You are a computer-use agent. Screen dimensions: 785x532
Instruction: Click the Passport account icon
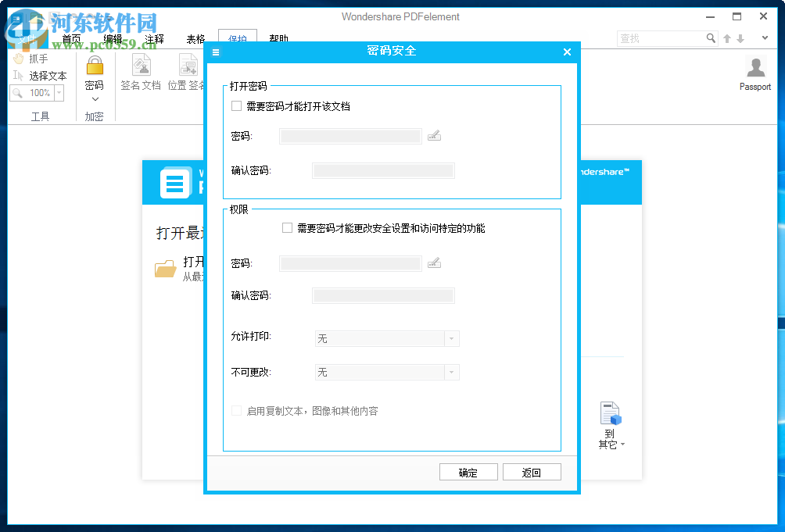tap(755, 70)
